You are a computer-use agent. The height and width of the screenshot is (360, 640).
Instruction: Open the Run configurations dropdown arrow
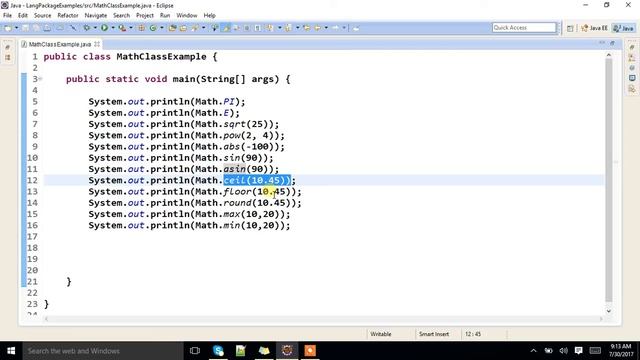(113, 28)
